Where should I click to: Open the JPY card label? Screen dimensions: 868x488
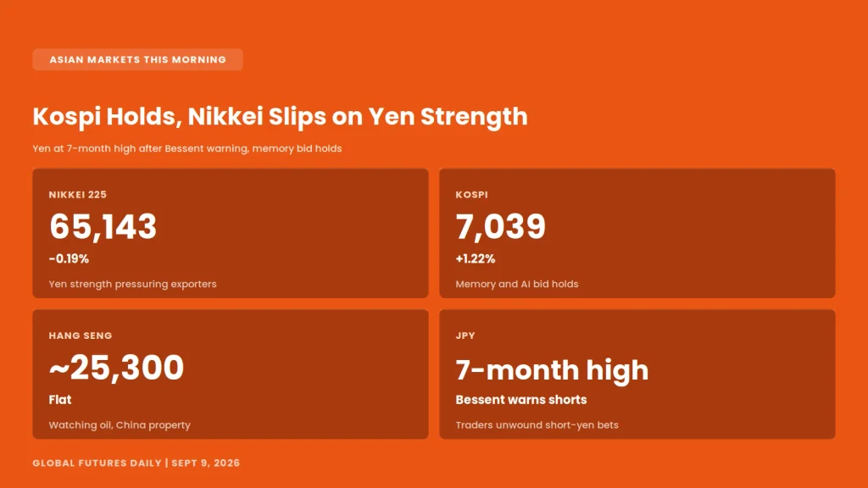coord(465,335)
